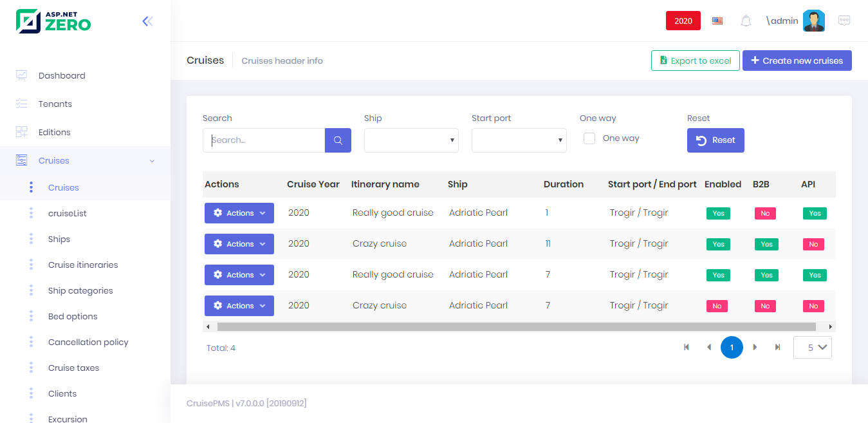Open the notifications bell
This screenshot has width=868, height=423.
746,21
